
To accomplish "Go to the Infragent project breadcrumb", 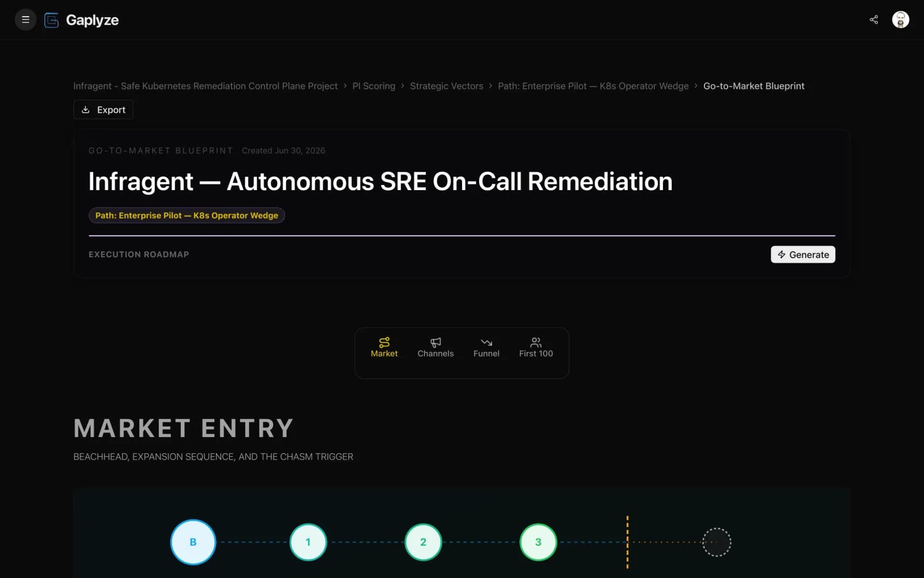I will click(206, 86).
